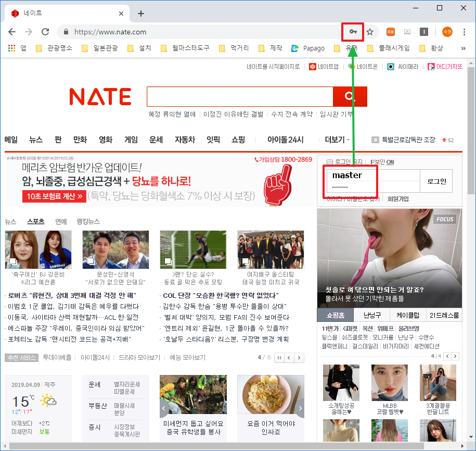
Task: Select the 케이클럽 shopping tab
Action: tap(408, 315)
